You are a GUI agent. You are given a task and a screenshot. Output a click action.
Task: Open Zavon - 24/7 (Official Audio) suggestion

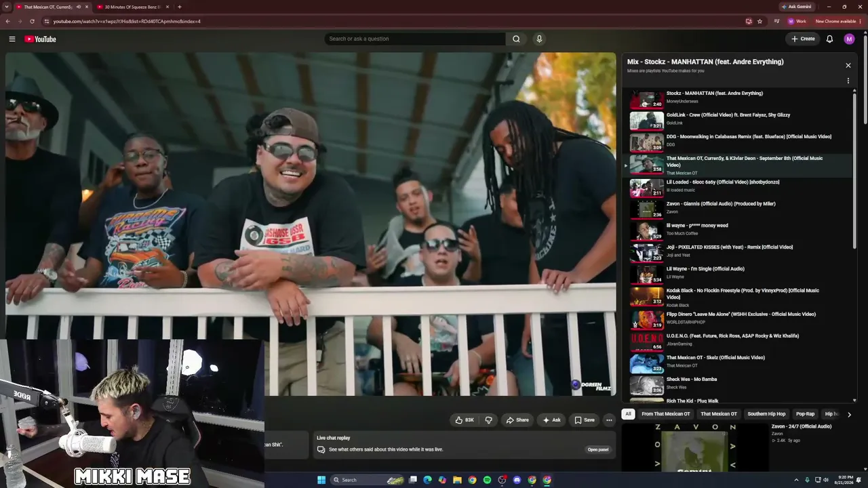[801, 426]
